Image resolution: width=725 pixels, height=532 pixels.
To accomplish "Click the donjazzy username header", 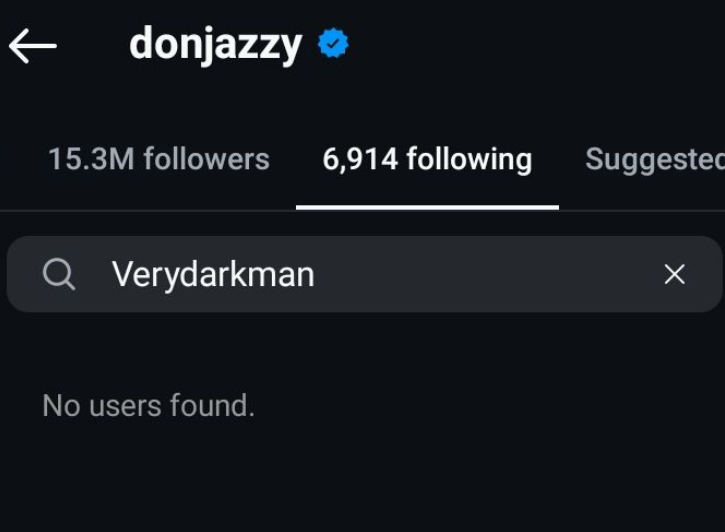I will click(215, 44).
